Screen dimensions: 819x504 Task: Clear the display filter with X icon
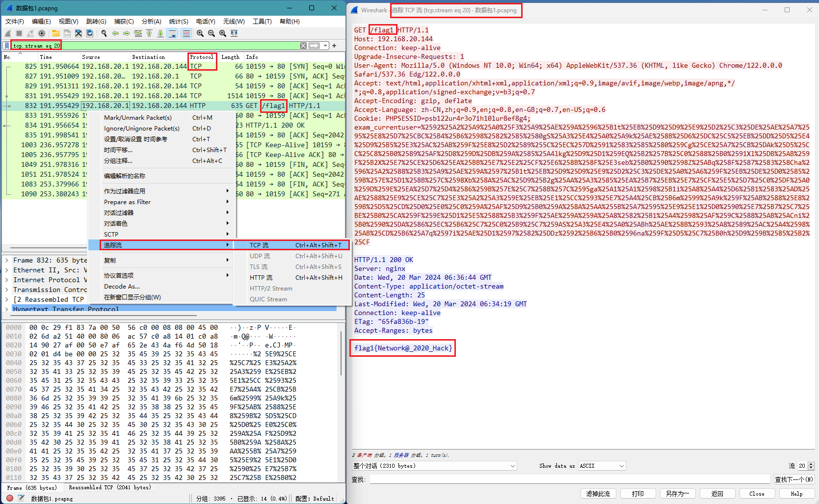coord(303,46)
